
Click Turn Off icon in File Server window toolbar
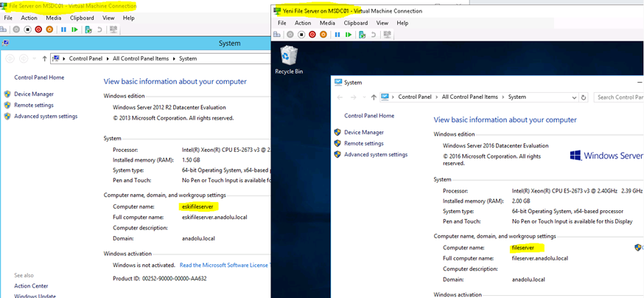pyautogui.click(x=27, y=30)
